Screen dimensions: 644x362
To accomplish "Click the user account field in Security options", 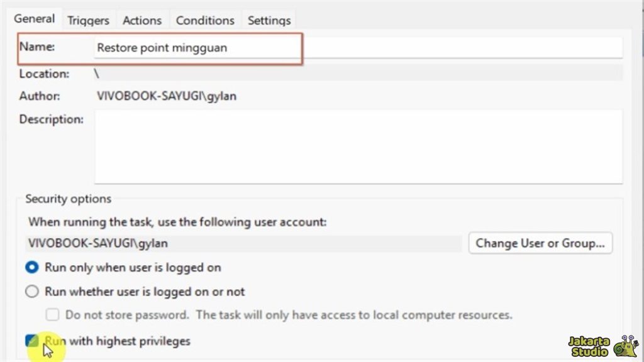I will point(244,243).
